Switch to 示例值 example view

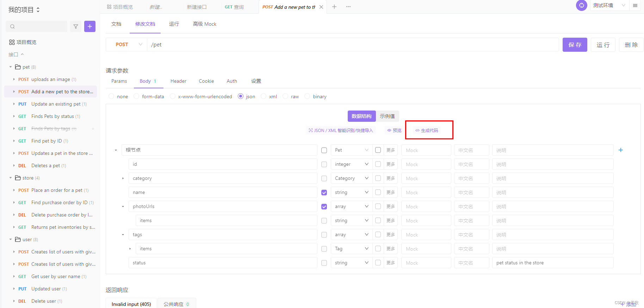point(387,116)
